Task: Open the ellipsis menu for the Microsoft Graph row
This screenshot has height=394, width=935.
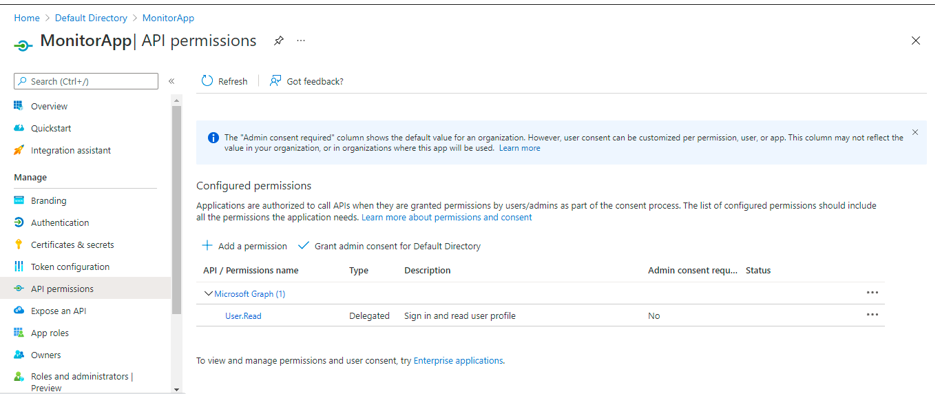Action: (872, 293)
